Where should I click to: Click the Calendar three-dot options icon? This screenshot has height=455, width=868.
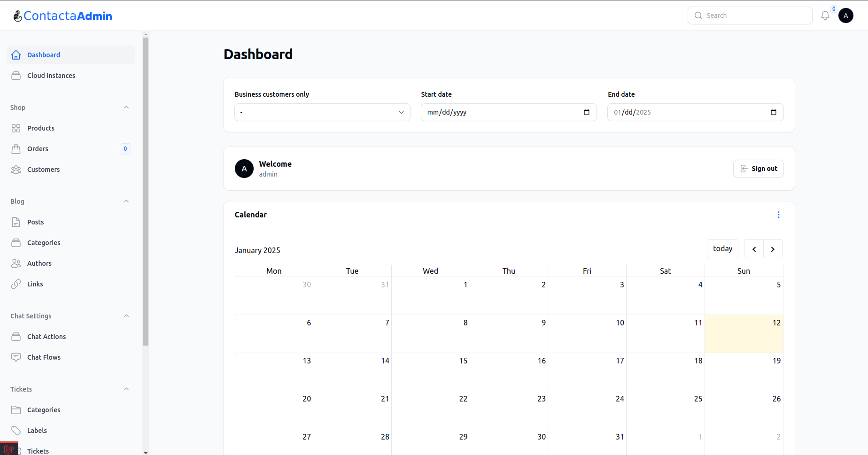[x=778, y=215]
